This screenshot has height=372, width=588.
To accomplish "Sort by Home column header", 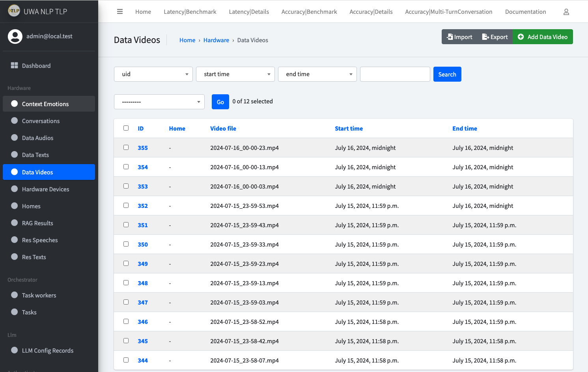I will (177, 129).
